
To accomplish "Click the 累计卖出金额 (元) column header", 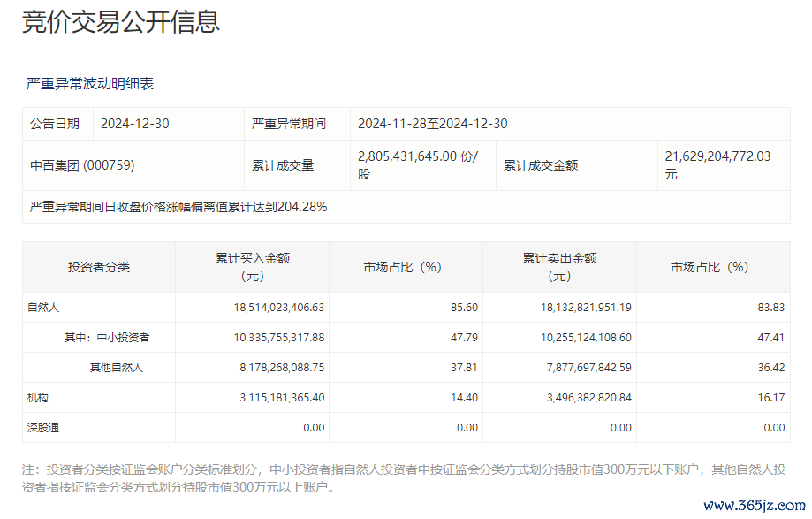I will pos(560,267).
